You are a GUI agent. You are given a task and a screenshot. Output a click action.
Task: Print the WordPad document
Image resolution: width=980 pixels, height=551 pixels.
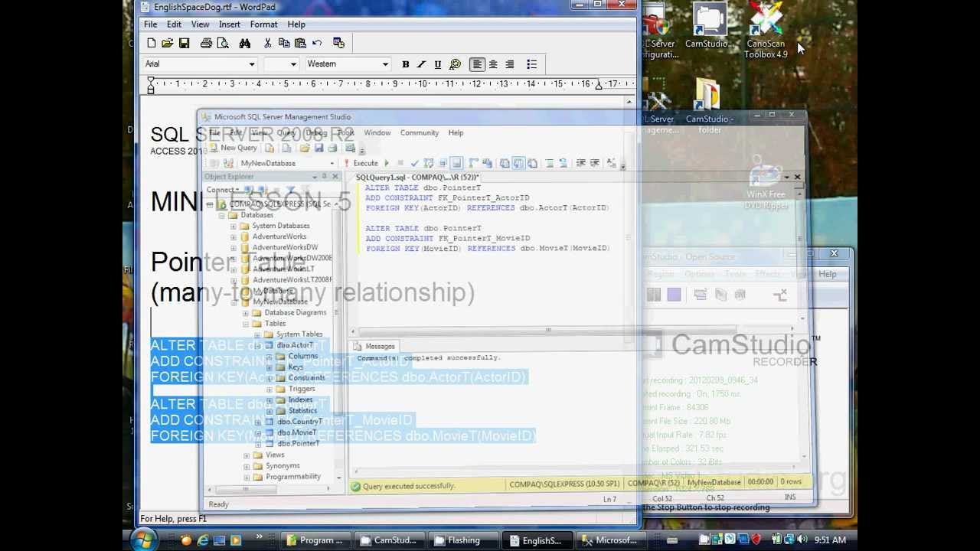tap(206, 44)
